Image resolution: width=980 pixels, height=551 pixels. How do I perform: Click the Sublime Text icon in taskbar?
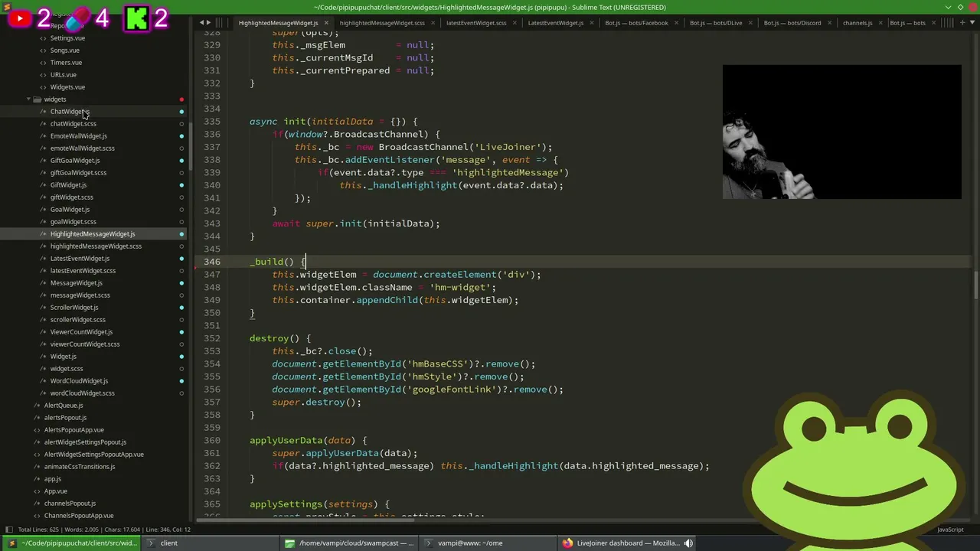click(11, 543)
